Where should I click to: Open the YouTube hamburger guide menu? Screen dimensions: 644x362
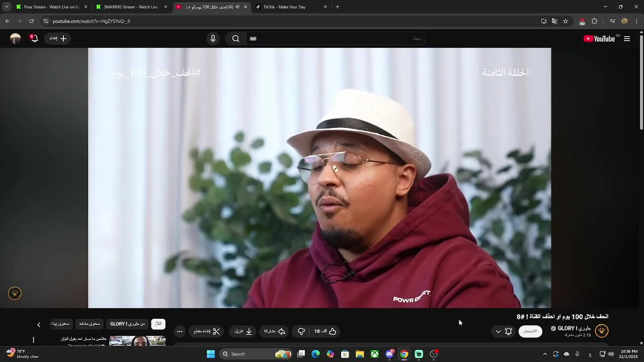coord(627,39)
